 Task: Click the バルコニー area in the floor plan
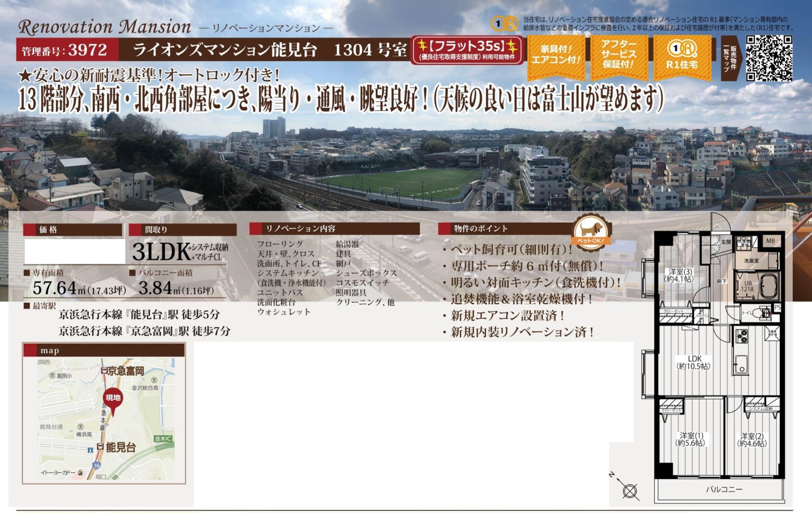723,489
